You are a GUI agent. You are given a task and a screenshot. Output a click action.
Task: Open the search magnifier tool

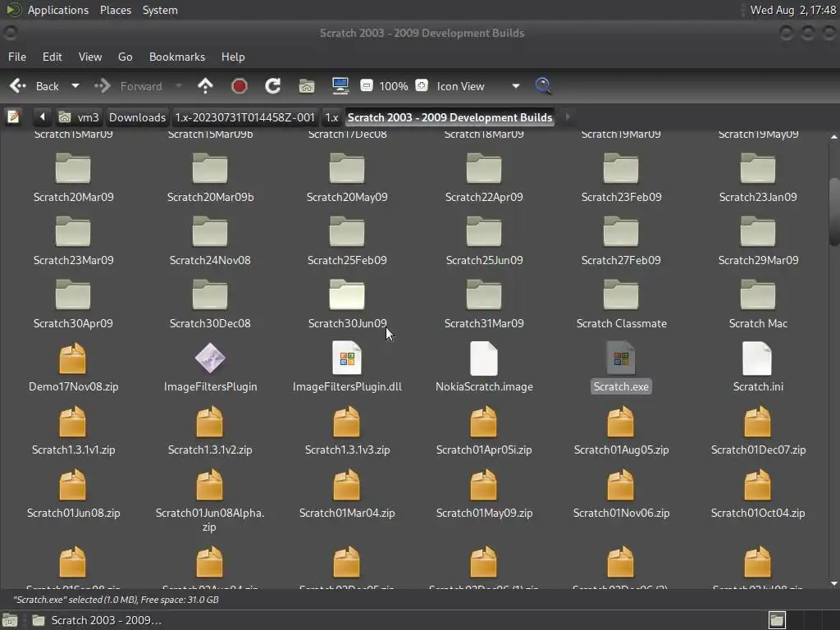click(543, 85)
